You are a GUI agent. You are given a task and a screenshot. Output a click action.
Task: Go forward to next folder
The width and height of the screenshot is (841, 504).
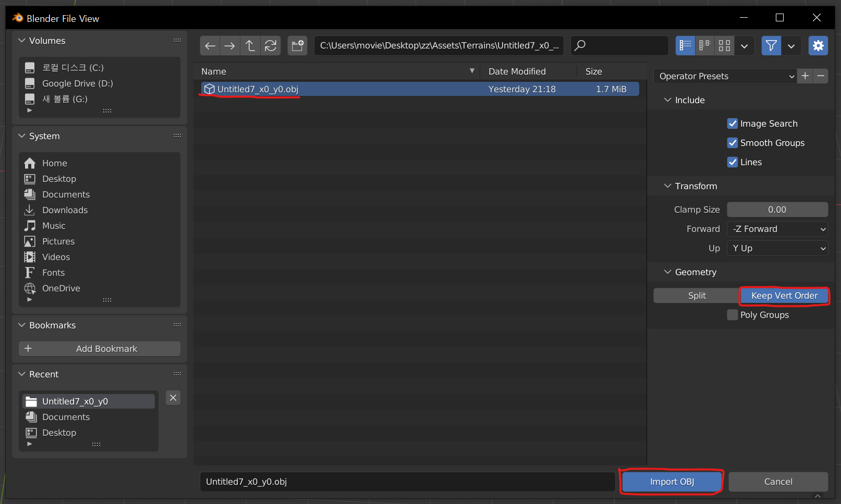pos(229,46)
